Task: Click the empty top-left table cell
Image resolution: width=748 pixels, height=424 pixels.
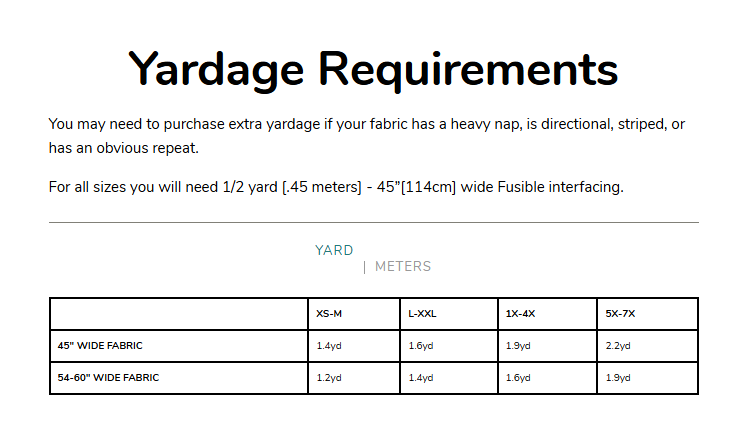Action: click(x=178, y=314)
